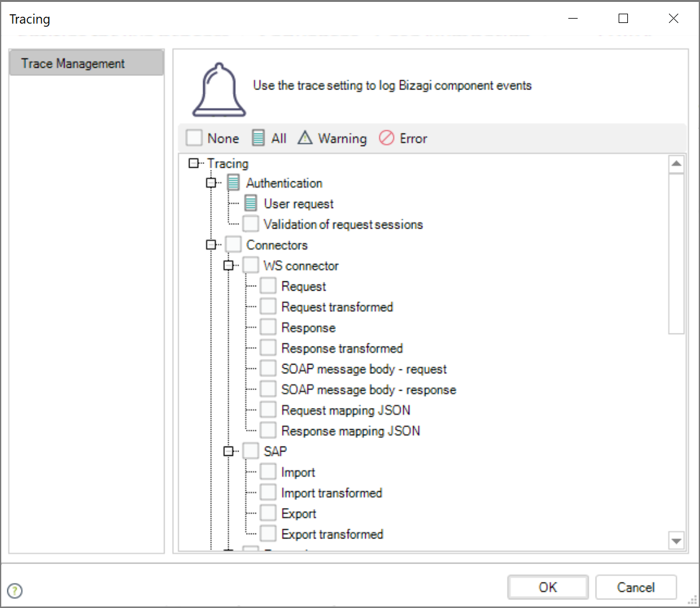The height and width of the screenshot is (608, 700).
Task: Click the None trace level icon
Action: [194, 137]
